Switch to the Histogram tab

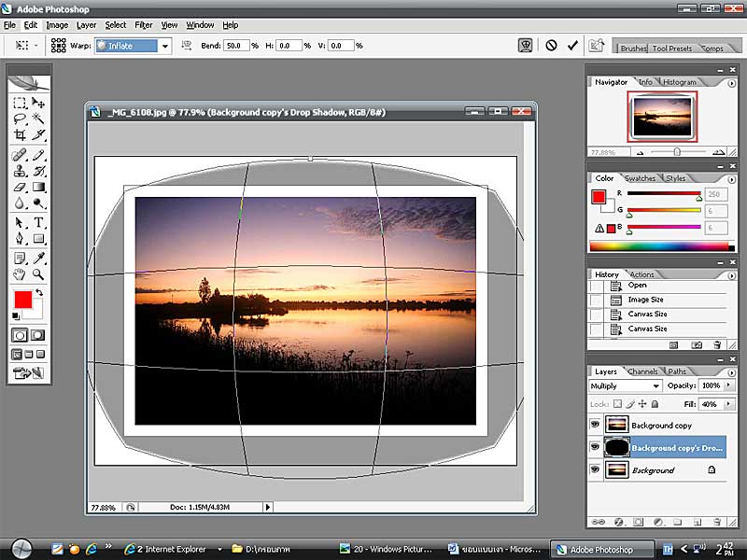coord(680,82)
